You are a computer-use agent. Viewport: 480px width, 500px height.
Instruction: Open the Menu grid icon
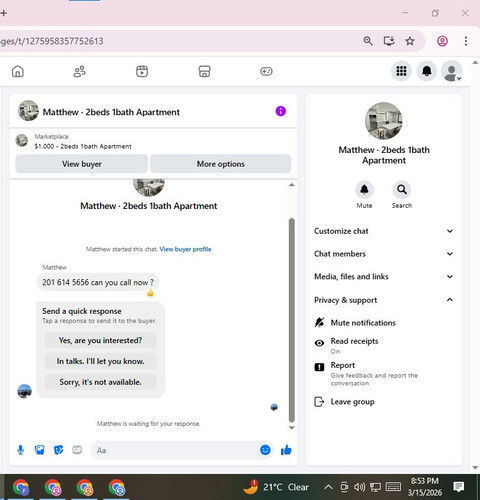point(401,71)
